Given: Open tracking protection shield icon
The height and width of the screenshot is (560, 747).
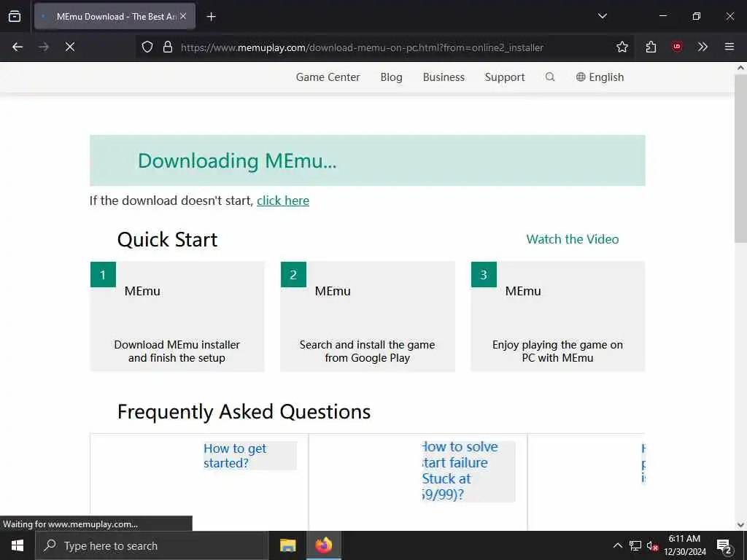Looking at the screenshot, I should [x=147, y=47].
